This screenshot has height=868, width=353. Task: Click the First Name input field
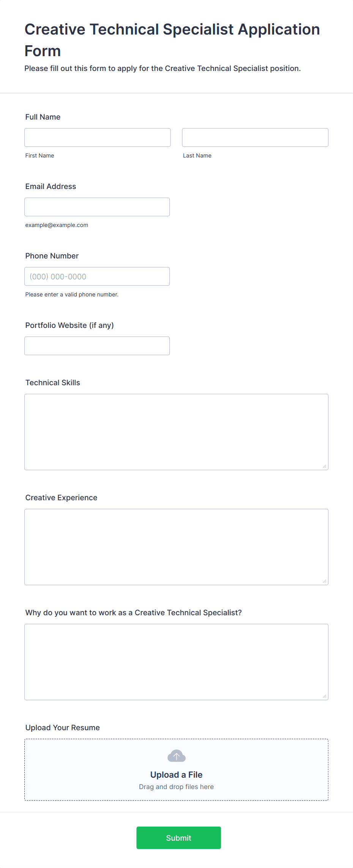point(98,137)
